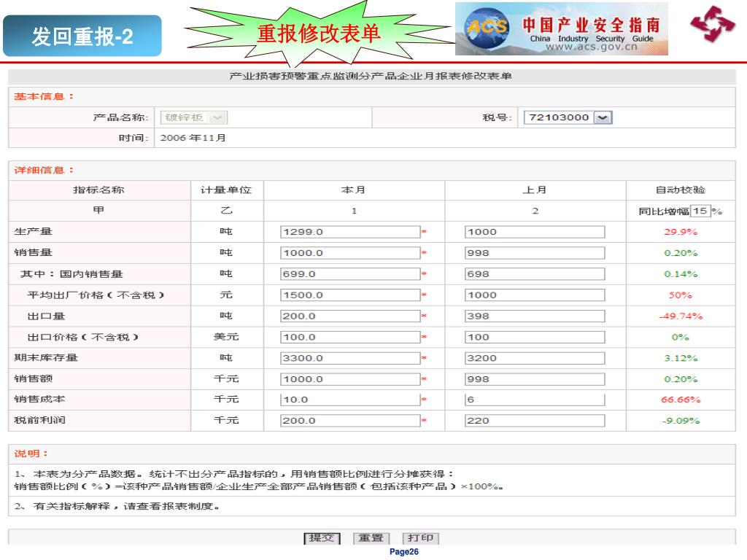Click the 中国产业安全指南 banner text

coord(591,25)
